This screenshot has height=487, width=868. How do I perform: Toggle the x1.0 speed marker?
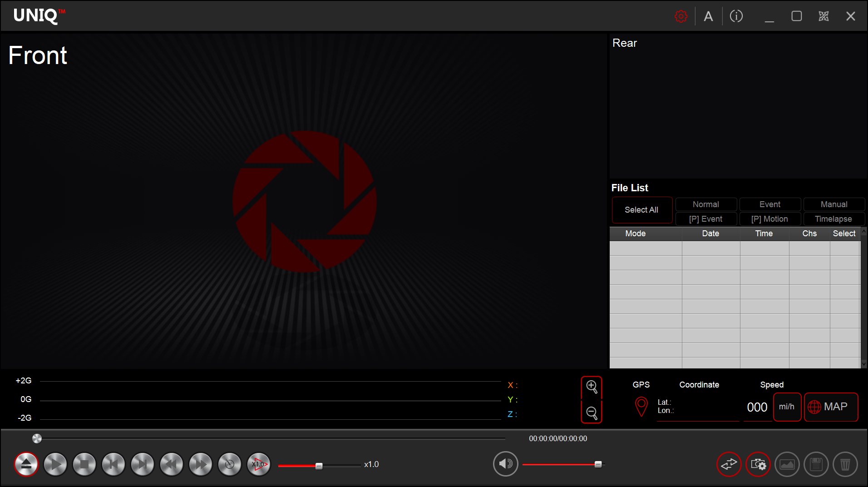pos(258,464)
